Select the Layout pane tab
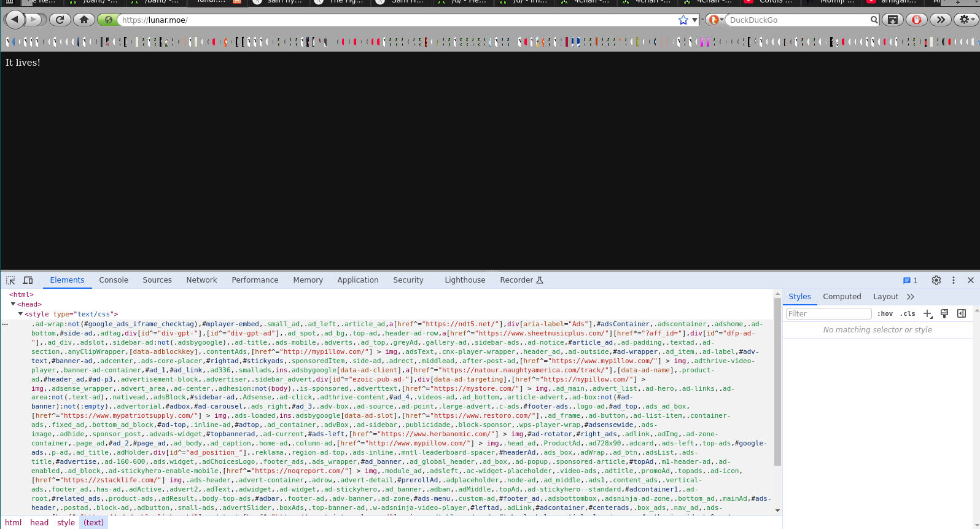Viewport: 980px width, 529px height. tap(885, 297)
